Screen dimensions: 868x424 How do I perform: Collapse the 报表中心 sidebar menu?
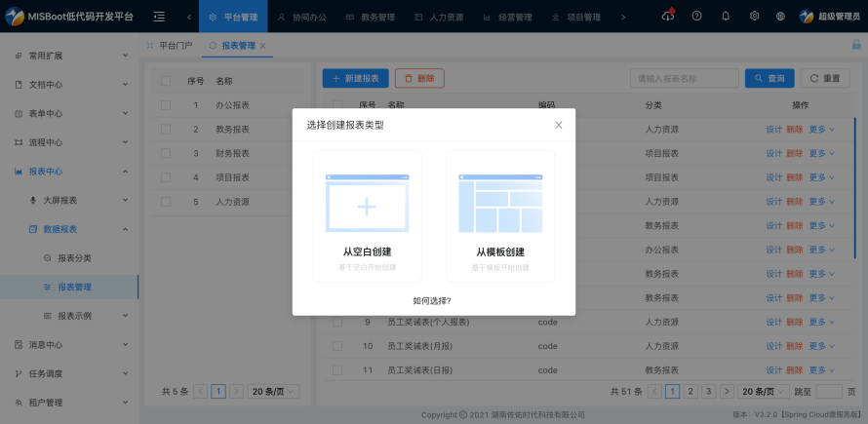125,172
